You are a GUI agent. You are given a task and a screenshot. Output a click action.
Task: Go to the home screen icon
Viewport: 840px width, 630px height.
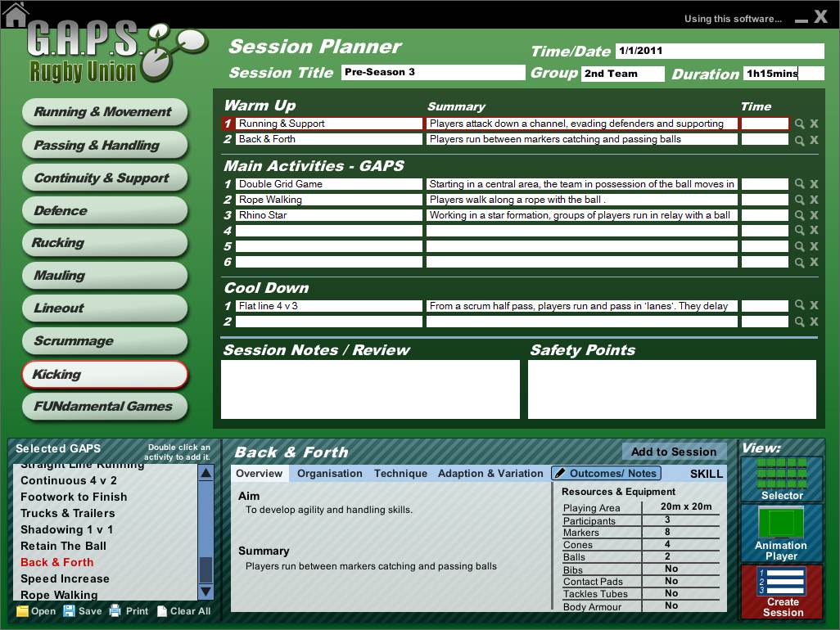tap(15, 15)
